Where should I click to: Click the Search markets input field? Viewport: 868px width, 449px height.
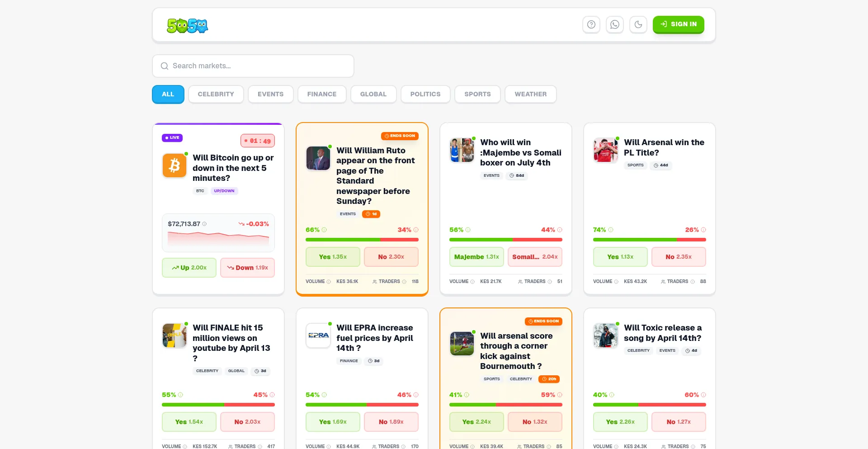[253, 66]
